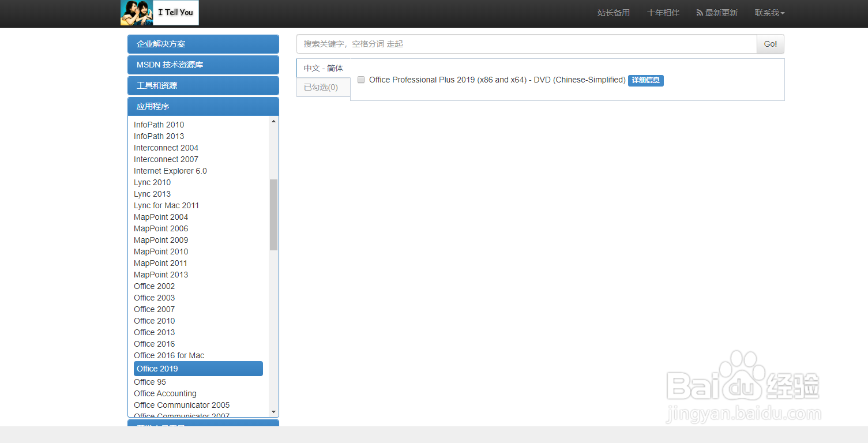Select Office 2013 in the list
868x443 pixels.
(155, 332)
